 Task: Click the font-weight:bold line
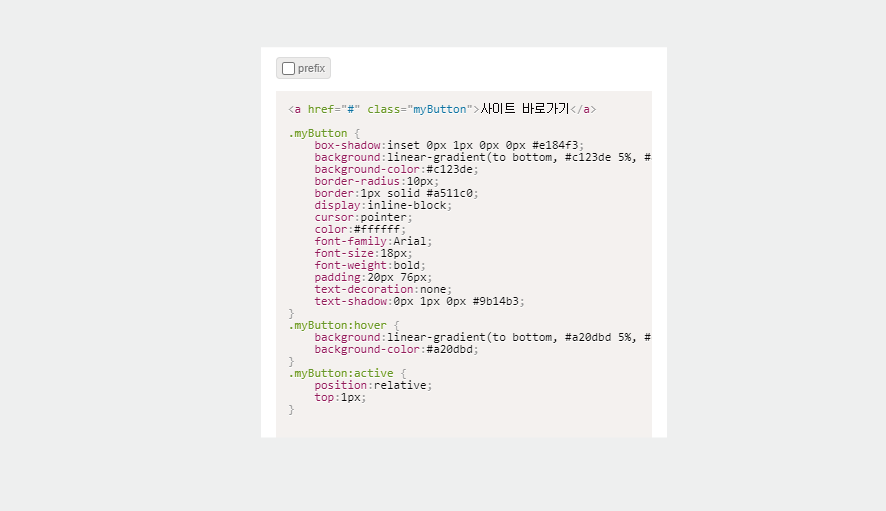pos(370,265)
